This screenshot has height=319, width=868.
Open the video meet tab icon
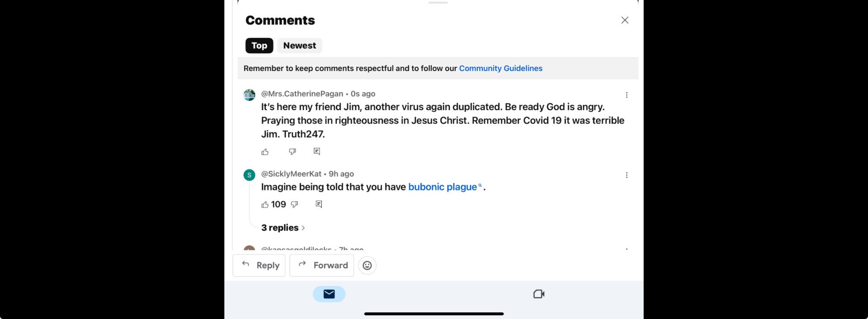pos(538,294)
